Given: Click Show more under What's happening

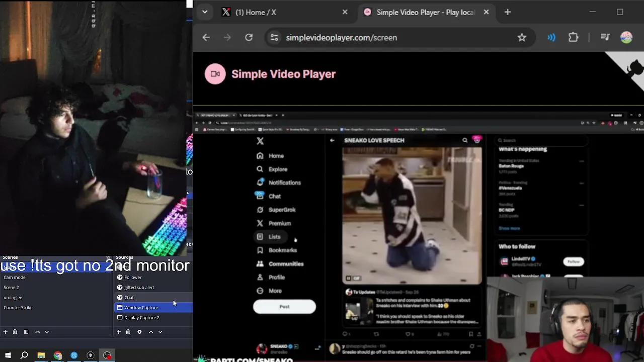Looking at the screenshot, I should (509, 228).
